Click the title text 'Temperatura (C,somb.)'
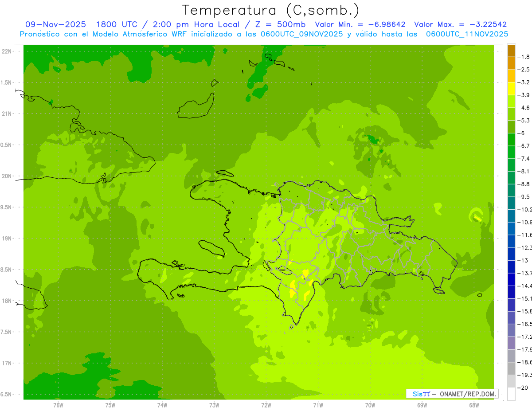Screen dimensions: 532x411 (x=270, y=10)
